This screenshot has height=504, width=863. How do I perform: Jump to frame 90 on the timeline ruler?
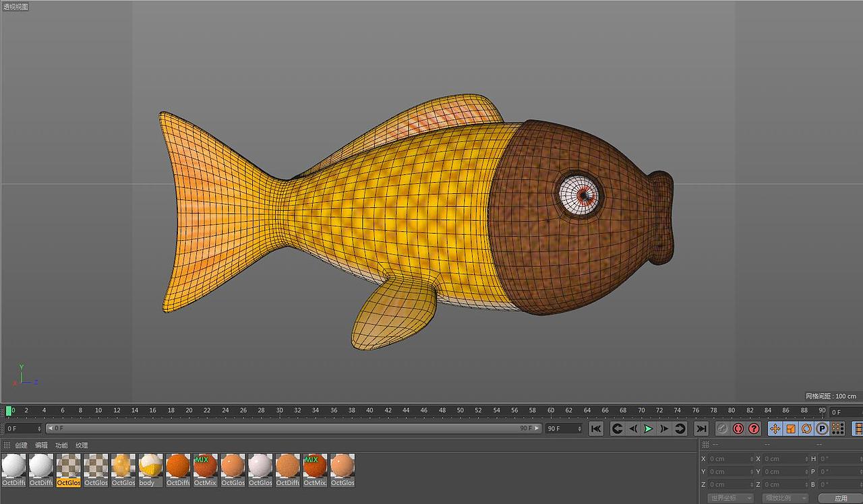[822, 410]
